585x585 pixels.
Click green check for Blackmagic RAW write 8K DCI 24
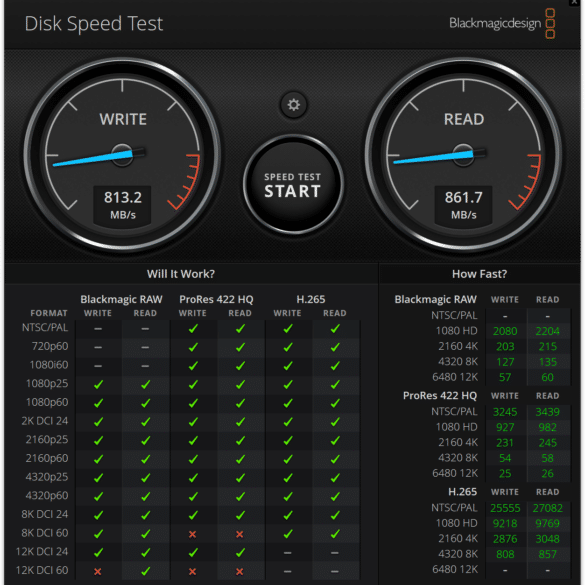[x=98, y=515]
